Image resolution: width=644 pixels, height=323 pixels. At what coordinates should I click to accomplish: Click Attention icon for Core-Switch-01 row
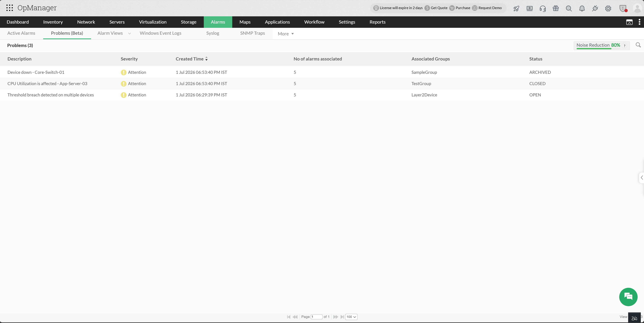tap(124, 72)
